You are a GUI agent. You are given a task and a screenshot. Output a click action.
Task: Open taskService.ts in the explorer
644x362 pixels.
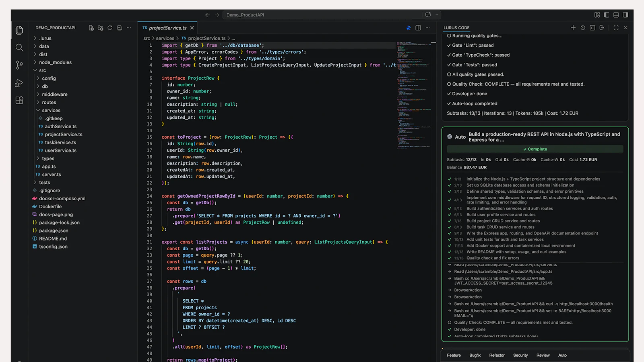pyautogui.click(x=60, y=142)
